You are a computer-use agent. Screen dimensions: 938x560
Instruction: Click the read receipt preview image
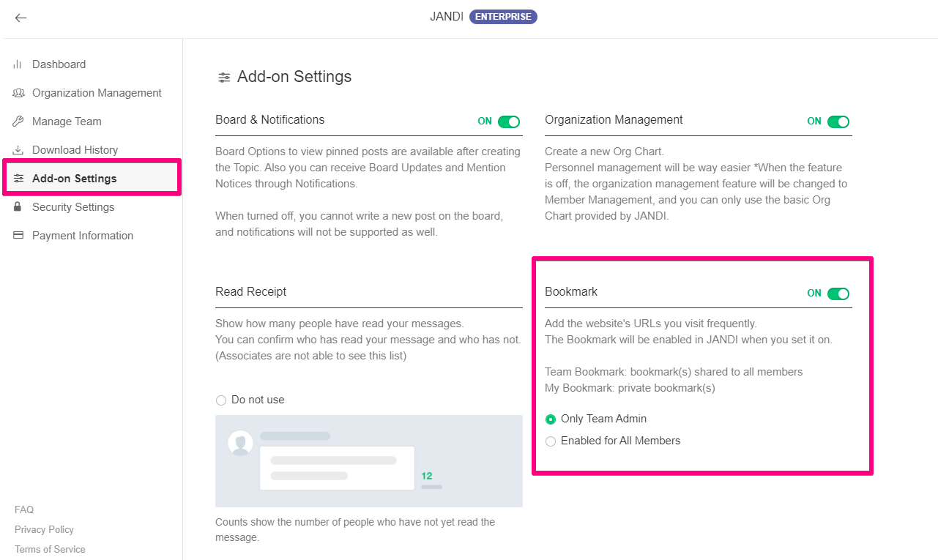click(x=369, y=461)
